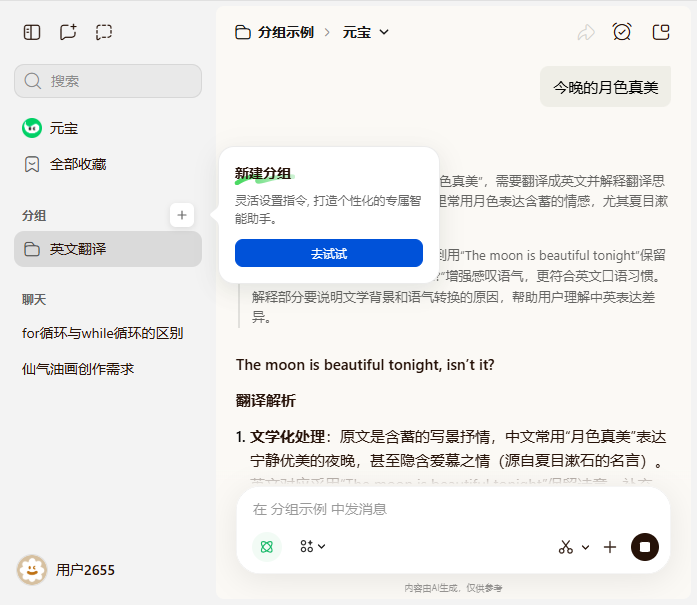
Task: Stop generation with the black stop button
Action: tap(645, 547)
